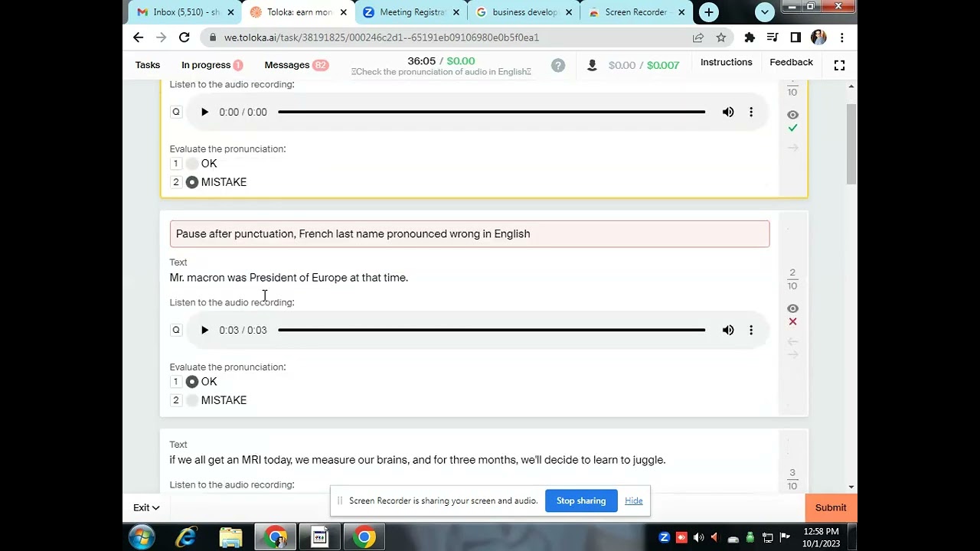Go back in browser history
Viewport: 980px width, 551px height.
[x=138, y=37]
